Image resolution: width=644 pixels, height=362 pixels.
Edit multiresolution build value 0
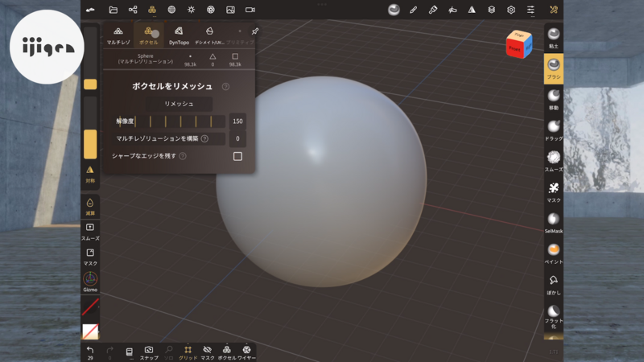[237, 138]
